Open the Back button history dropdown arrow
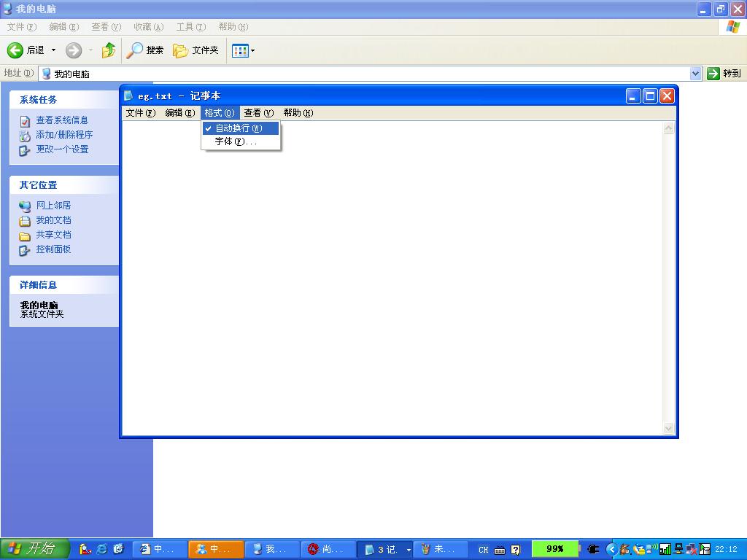This screenshot has width=747, height=560. (x=53, y=50)
